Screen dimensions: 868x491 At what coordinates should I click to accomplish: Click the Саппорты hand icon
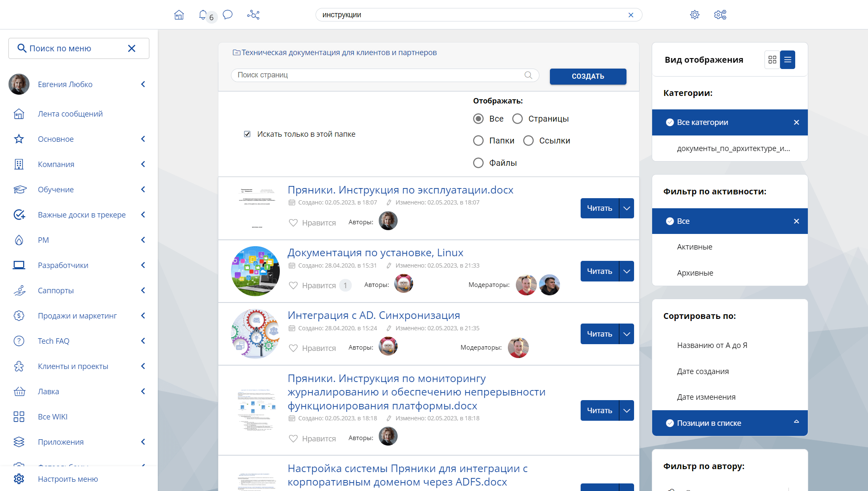[x=19, y=290]
